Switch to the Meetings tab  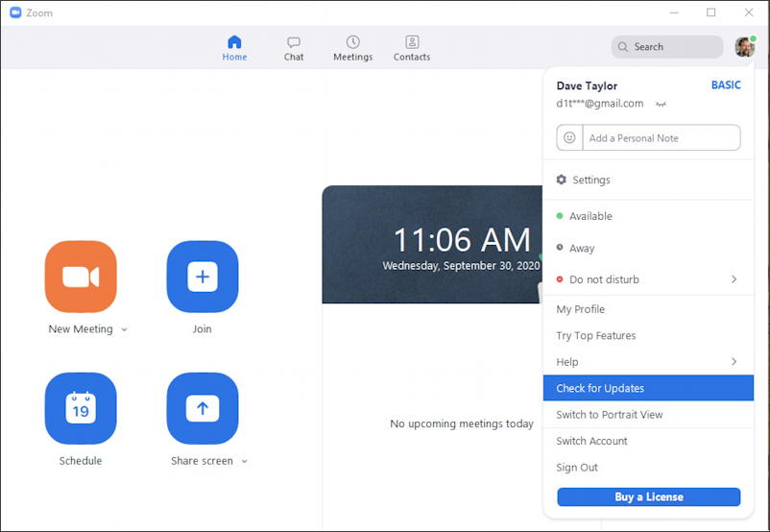[x=352, y=48]
